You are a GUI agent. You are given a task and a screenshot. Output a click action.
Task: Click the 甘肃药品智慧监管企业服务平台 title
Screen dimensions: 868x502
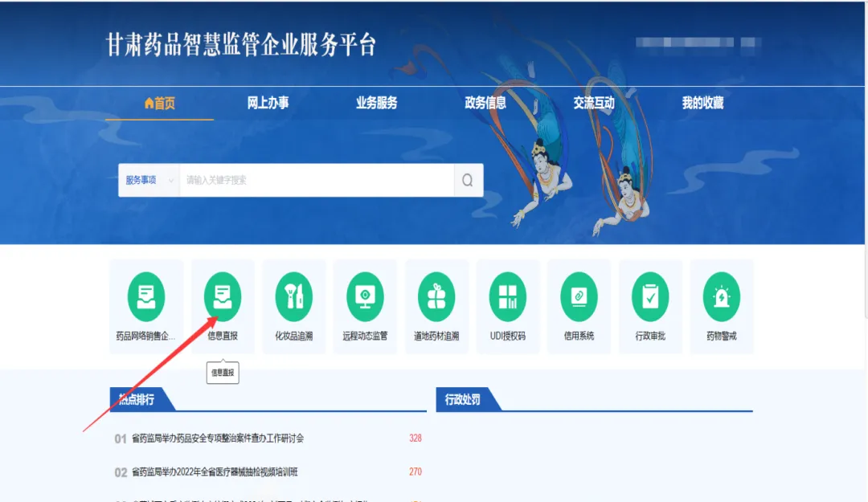click(x=241, y=44)
